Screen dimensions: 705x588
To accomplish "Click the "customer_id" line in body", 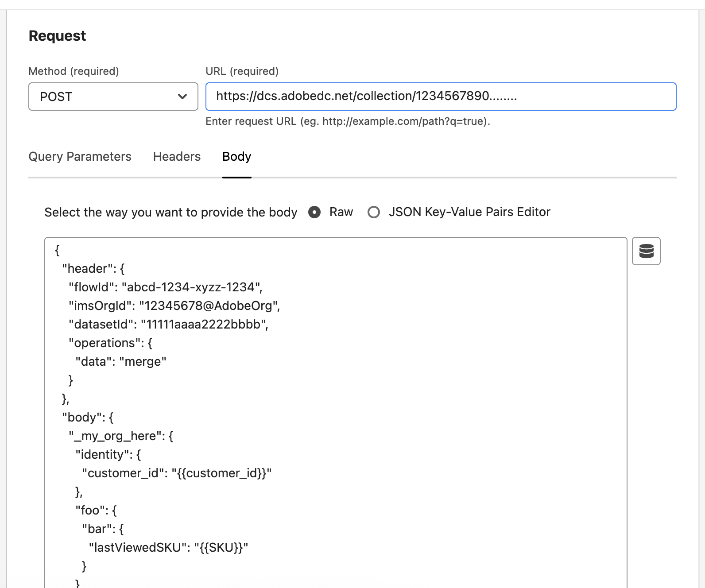I will coord(177,473).
